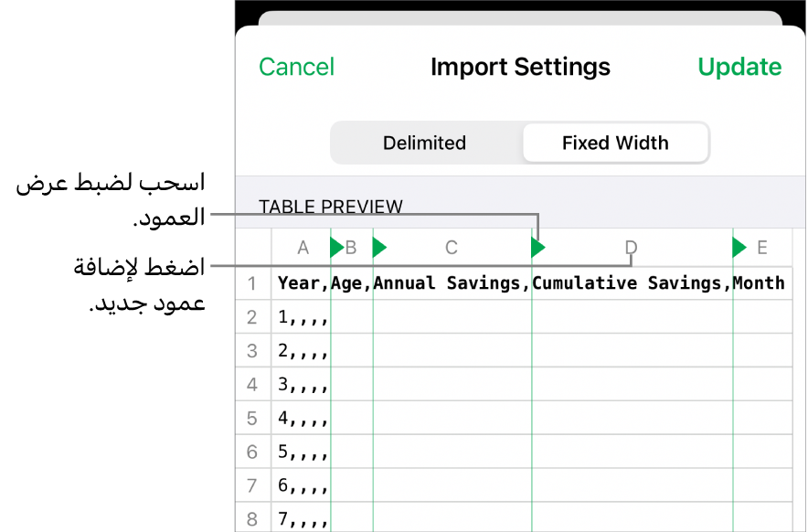This screenshot has height=532, width=808.
Task: Click the divider arrow before column E
Action: click(x=739, y=247)
